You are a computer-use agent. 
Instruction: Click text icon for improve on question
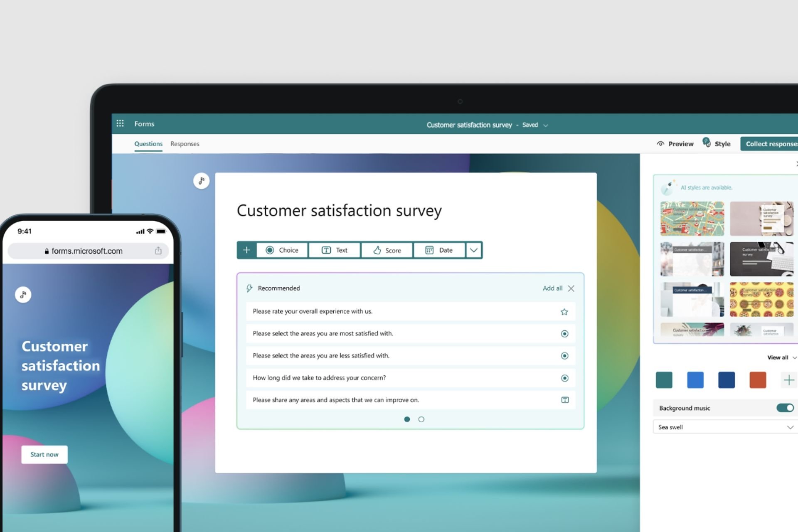(x=565, y=400)
